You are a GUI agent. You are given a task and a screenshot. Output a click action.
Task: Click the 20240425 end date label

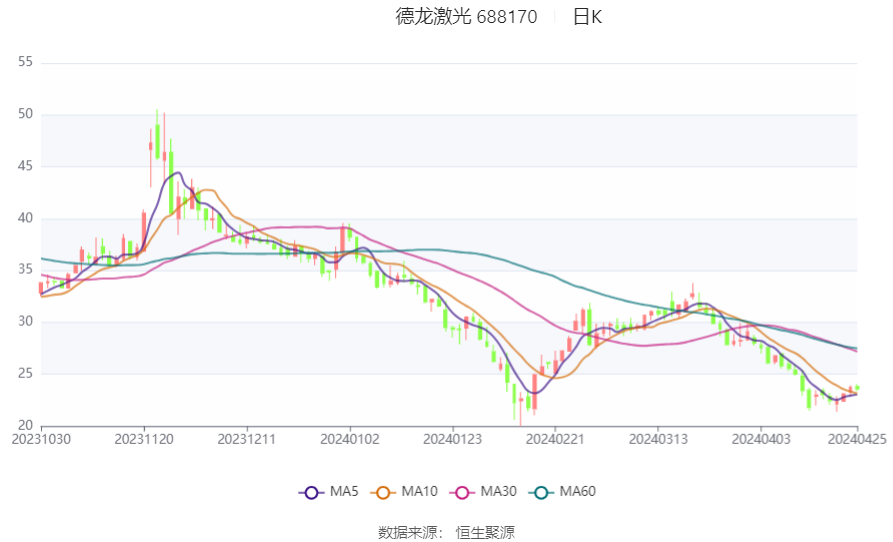856,438
